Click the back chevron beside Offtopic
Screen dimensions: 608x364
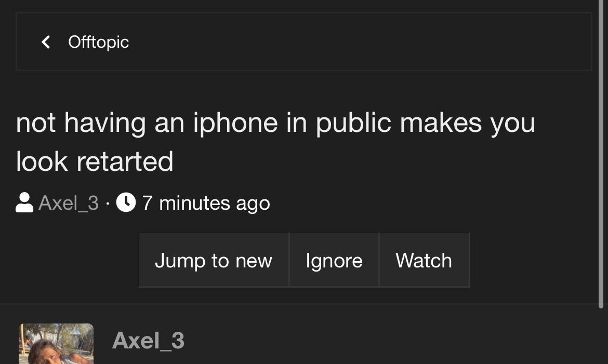tap(46, 42)
